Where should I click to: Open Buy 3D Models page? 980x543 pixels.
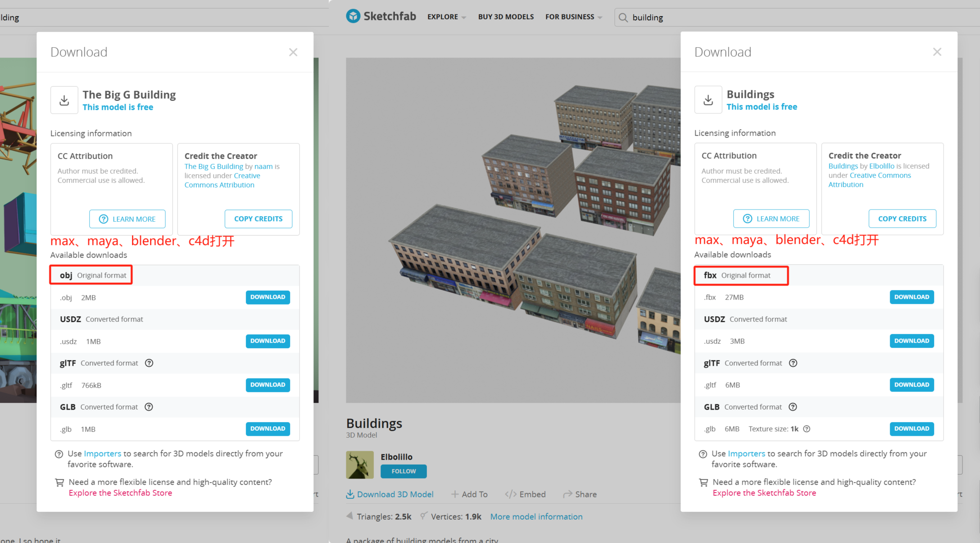(x=506, y=17)
